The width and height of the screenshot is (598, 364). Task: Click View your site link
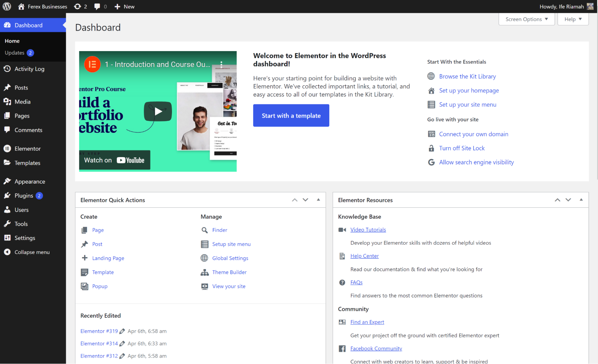tap(229, 286)
